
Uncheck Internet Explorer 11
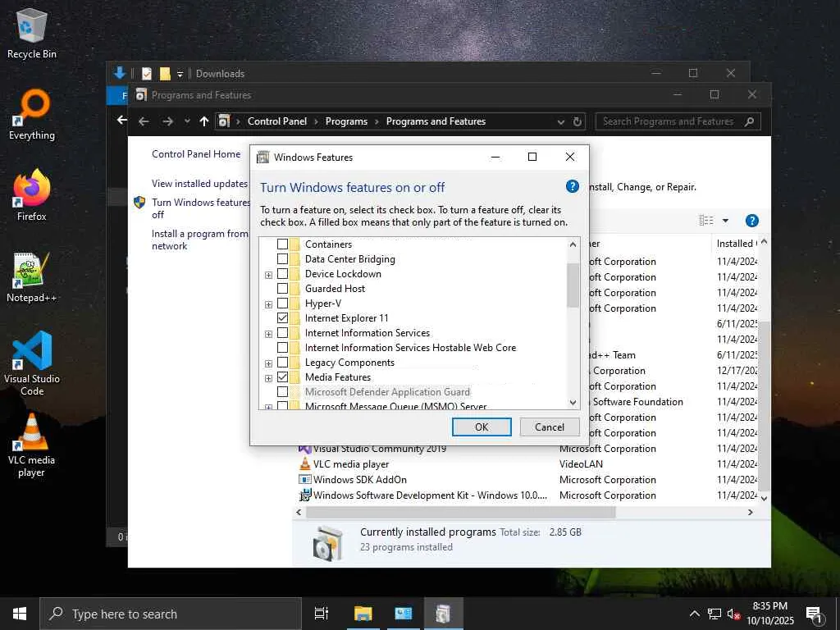[282, 317]
